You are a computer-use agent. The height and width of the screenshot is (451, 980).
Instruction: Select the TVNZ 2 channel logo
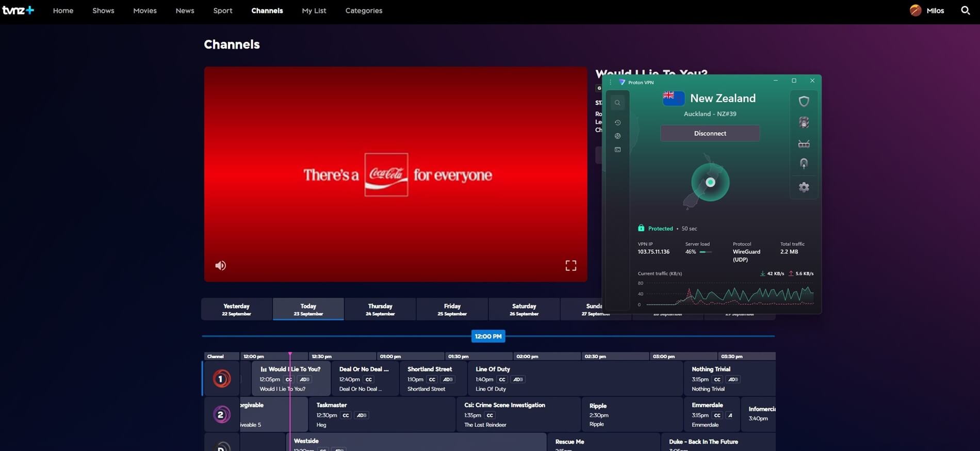221,414
